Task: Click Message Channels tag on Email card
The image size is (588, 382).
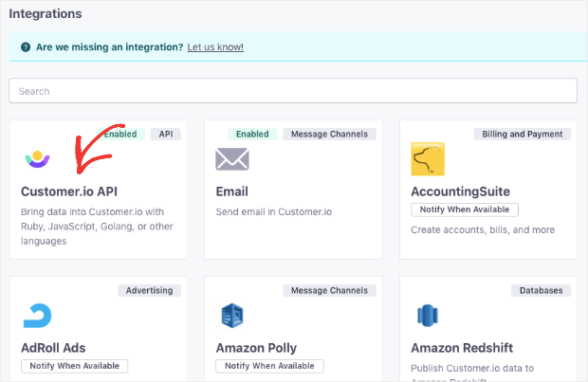Action: 329,135
